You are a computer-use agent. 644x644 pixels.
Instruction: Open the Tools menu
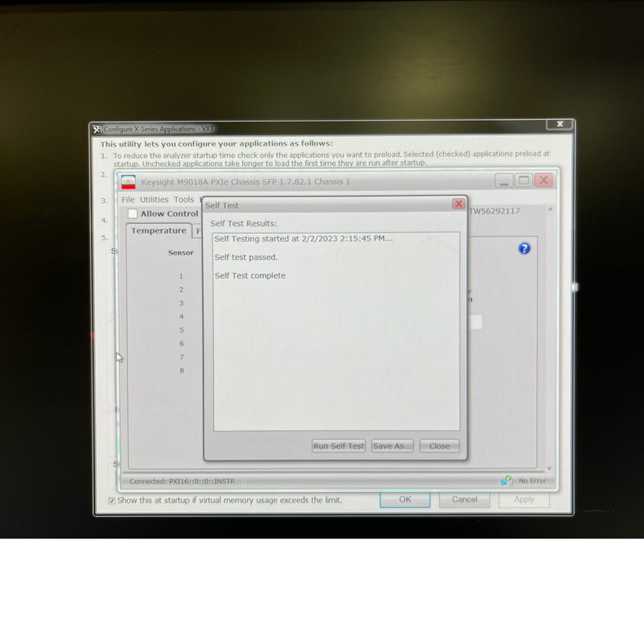tap(184, 200)
